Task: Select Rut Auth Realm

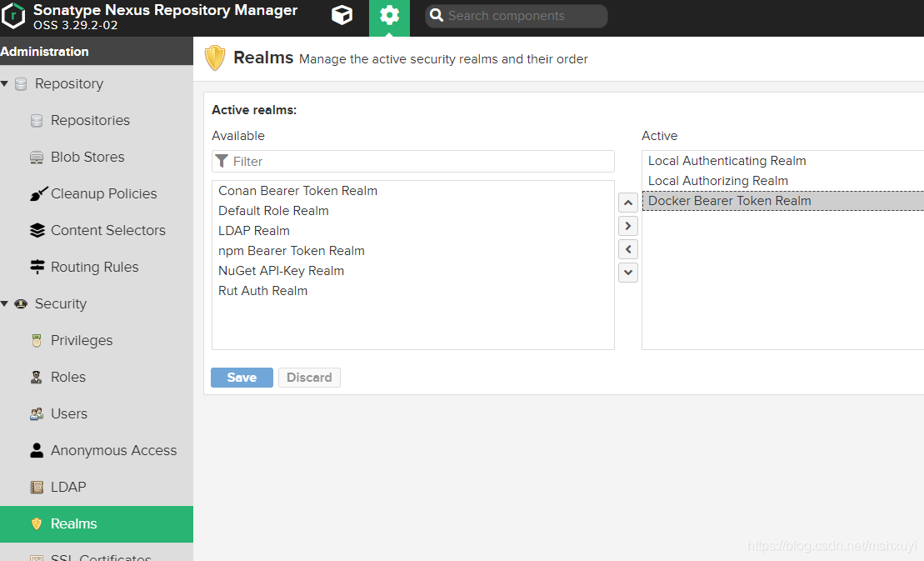Action: (x=413, y=291)
